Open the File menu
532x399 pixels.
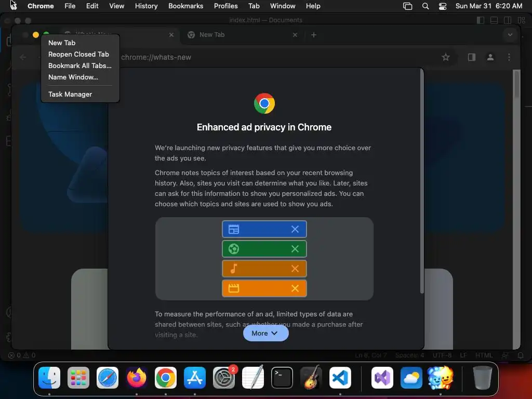click(x=70, y=6)
